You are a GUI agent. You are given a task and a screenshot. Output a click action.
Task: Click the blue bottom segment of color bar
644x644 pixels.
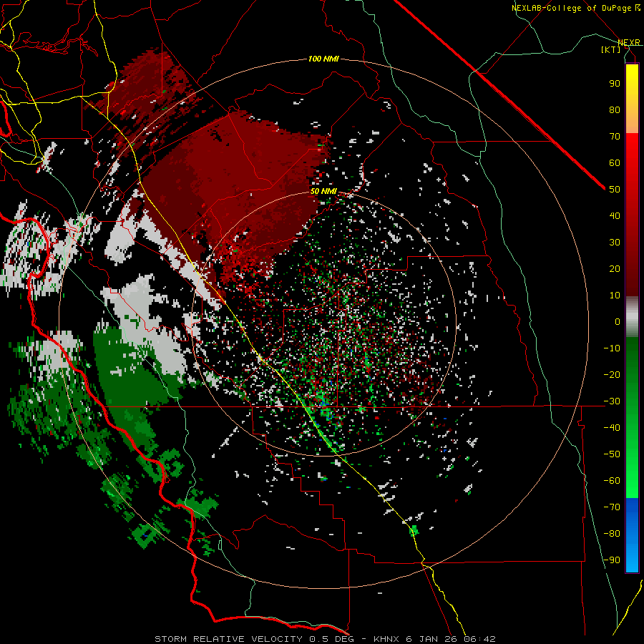point(632,535)
